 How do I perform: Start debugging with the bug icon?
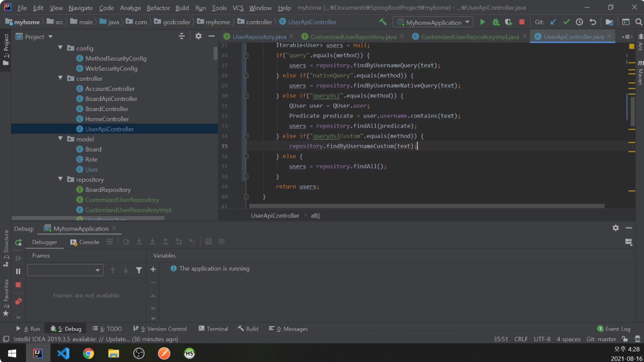[496, 22]
